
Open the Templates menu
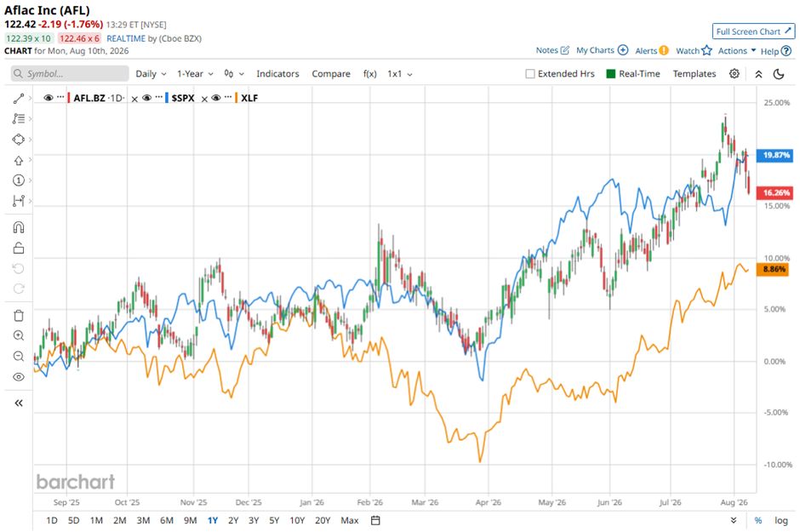pyautogui.click(x=694, y=74)
